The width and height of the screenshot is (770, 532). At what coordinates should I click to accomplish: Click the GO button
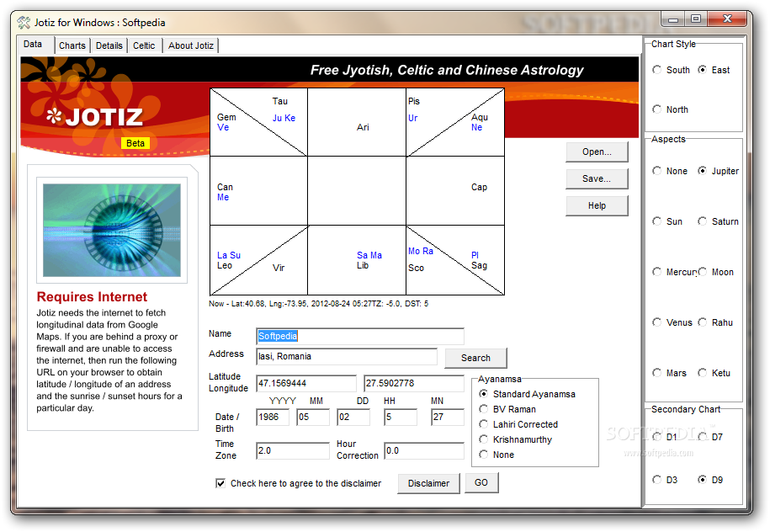click(481, 483)
